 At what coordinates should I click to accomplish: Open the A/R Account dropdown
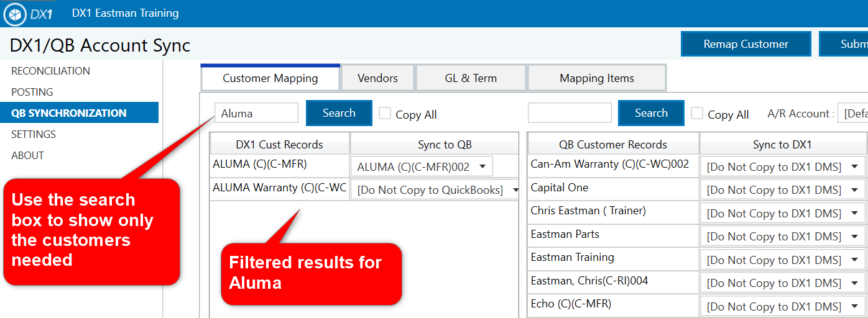[852, 114]
